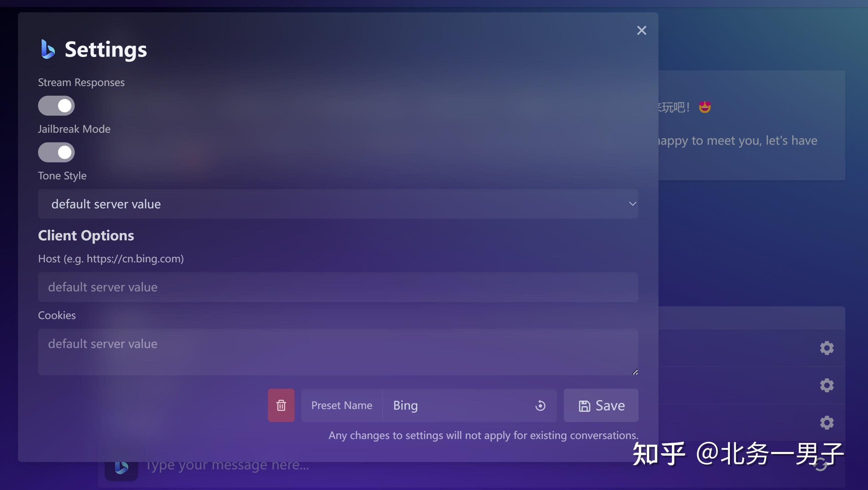Open the bottom gear icon on the right panel

pyautogui.click(x=826, y=423)
